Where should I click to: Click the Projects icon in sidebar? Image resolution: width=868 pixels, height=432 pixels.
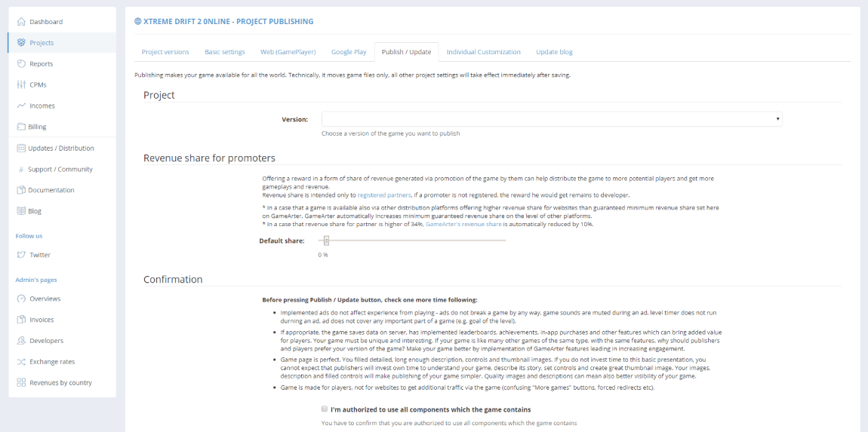tap(22, 42)
